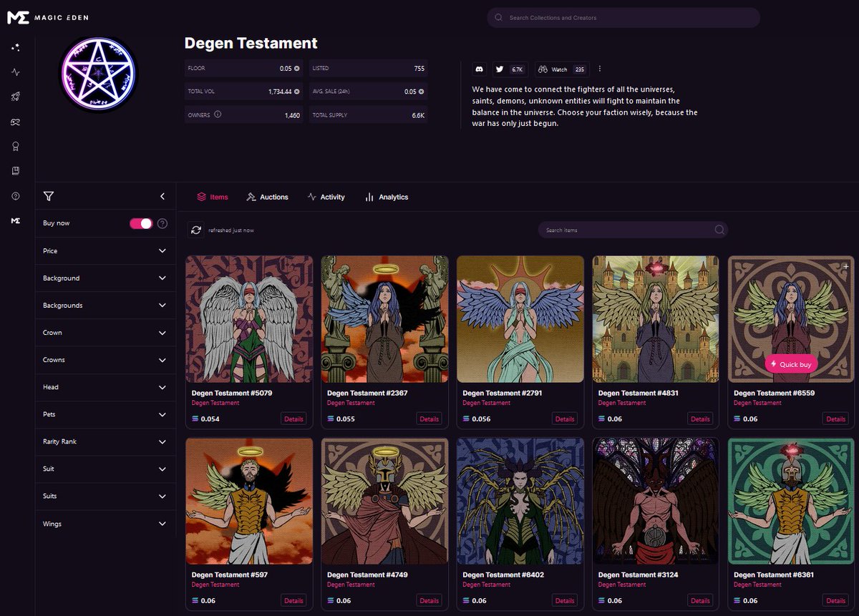
Task: Click the filter funnel icon
Action: coord(49,196)
